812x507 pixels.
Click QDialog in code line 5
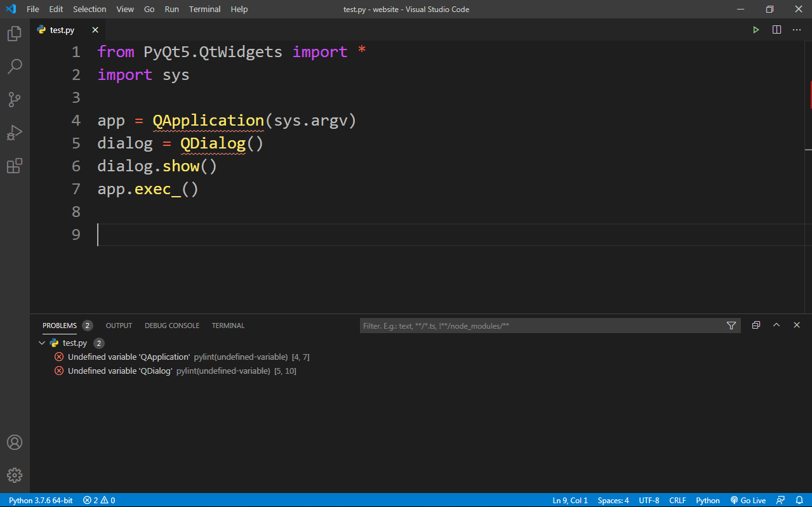point(213,143)
